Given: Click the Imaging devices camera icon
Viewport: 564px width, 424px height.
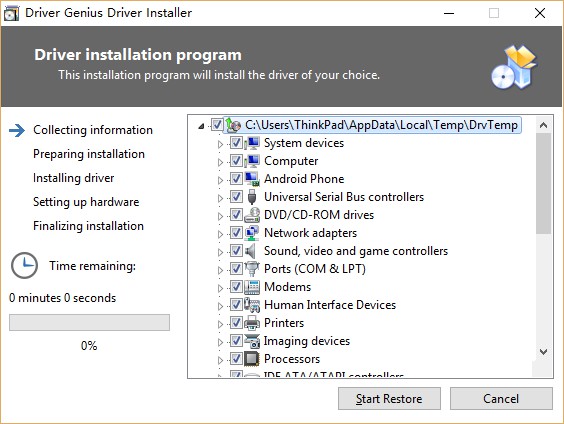Looking at the screenshot, I should pyautogui.click(x=252, y=341).
